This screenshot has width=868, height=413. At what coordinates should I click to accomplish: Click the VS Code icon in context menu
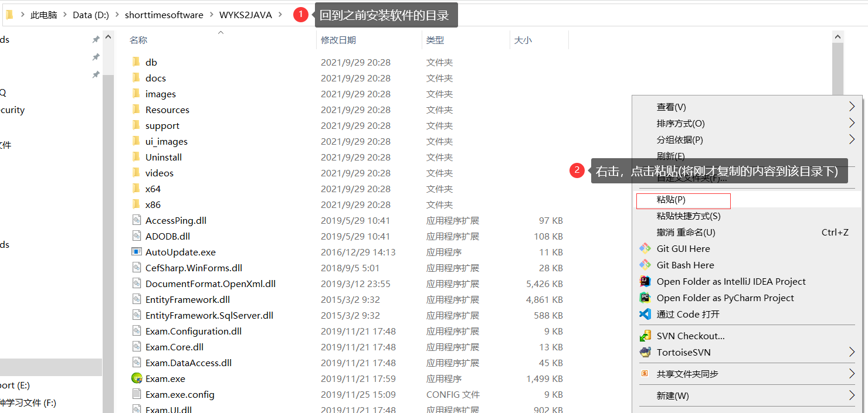click(x=645, y=314)
